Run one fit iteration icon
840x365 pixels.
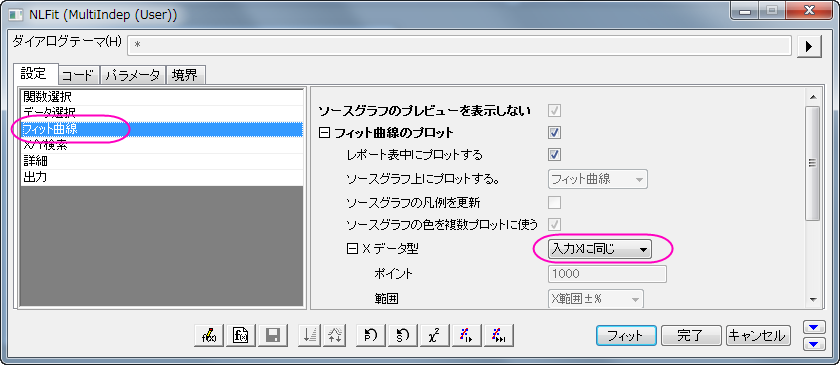coord(467,336)
